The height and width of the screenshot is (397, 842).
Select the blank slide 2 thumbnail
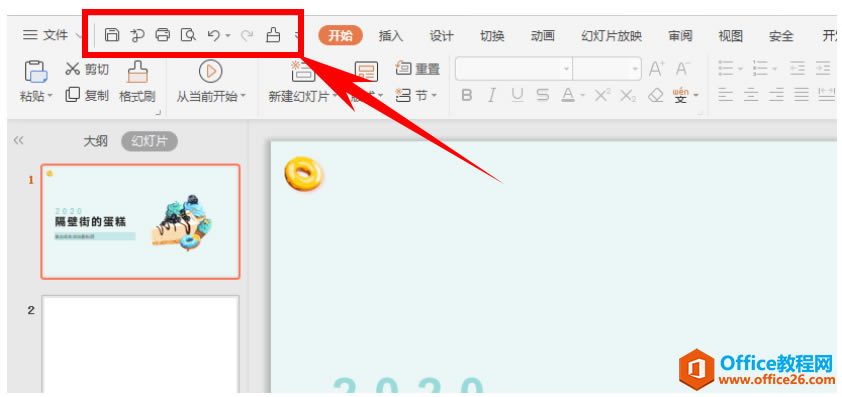140,344
